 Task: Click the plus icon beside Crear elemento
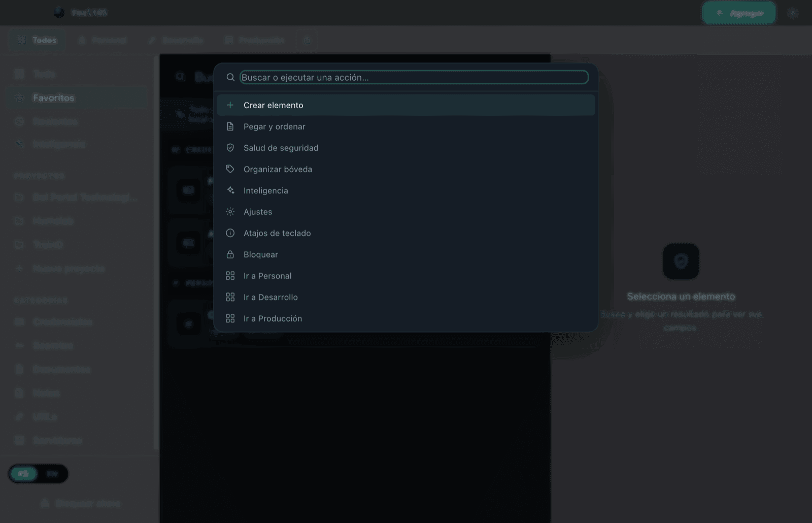(230, 105)
